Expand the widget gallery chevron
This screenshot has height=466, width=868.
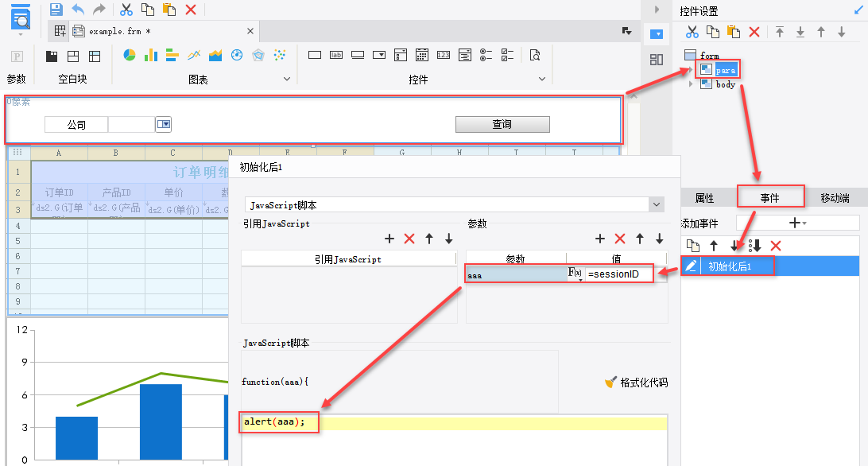(x=542, y=79)
